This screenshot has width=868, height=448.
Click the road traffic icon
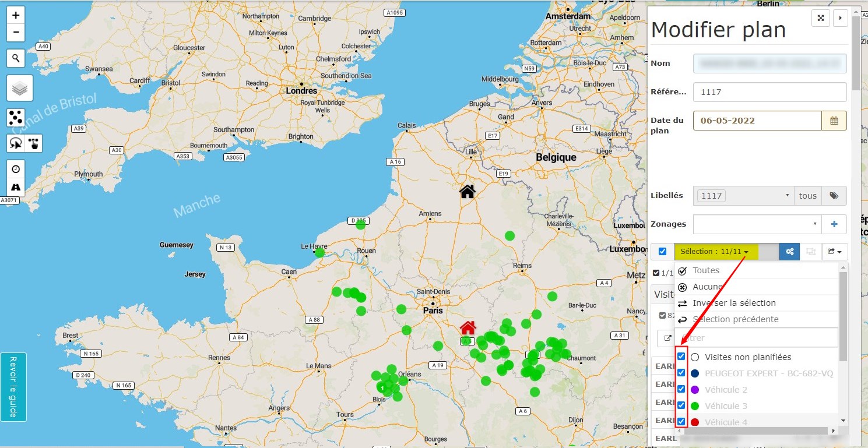pos(16,187)
